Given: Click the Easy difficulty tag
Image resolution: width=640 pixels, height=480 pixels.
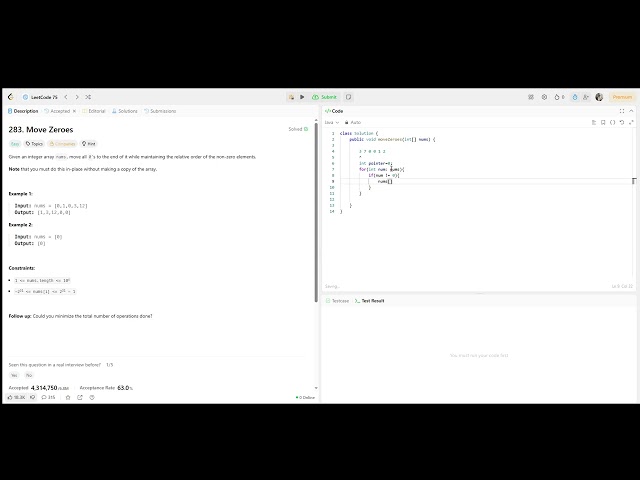Looking at the screenshot, I should pos(15,144).
